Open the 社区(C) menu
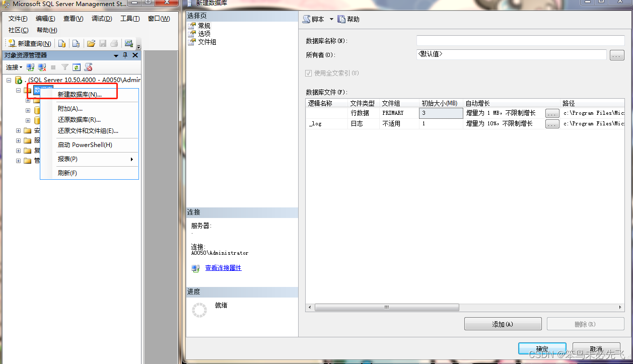Viewport: 633px width, 364px height. click(x=18, y=30)
